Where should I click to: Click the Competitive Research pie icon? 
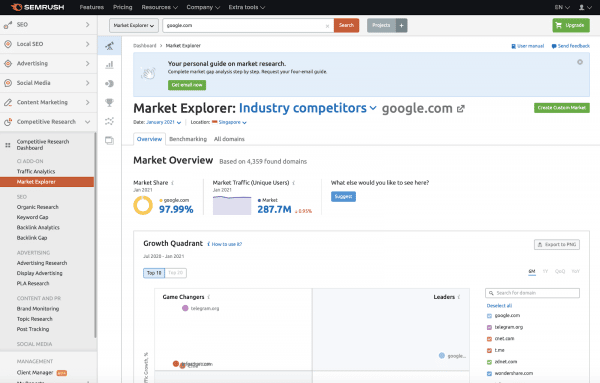pyautogui.click(x=8, y=122)
